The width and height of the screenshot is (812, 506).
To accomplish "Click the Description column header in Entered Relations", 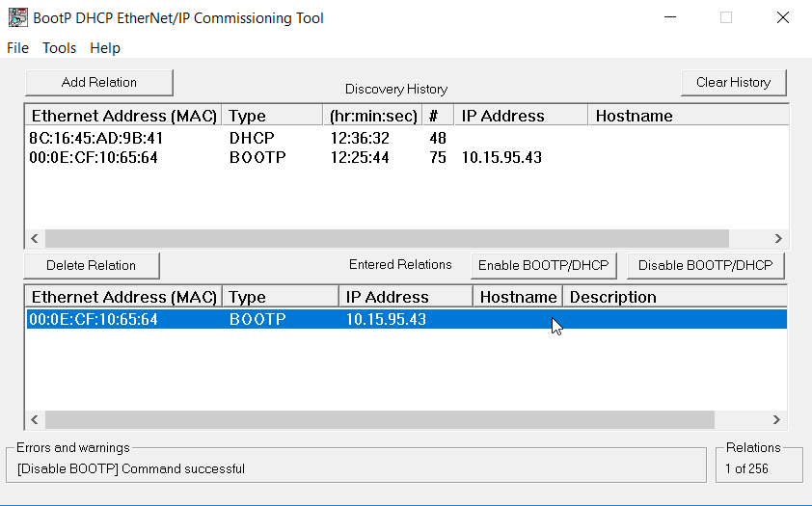I will 675,297.
